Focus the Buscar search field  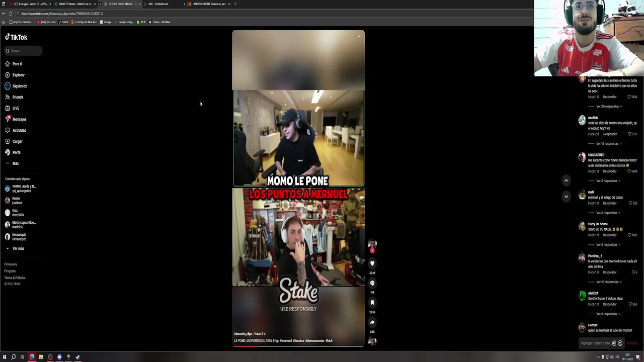(24, 51)
